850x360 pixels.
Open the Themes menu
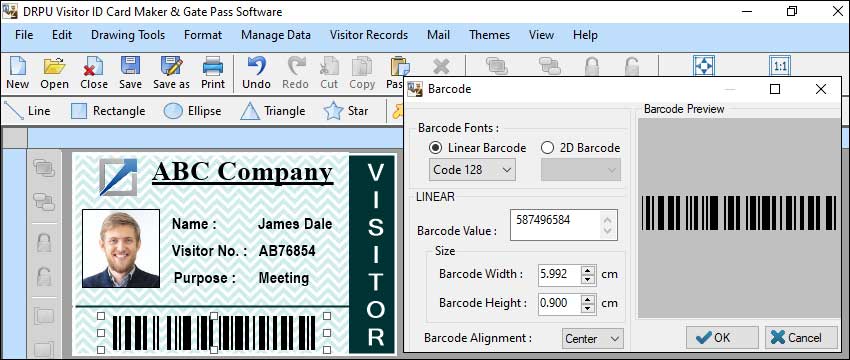(x=490, y=35)
